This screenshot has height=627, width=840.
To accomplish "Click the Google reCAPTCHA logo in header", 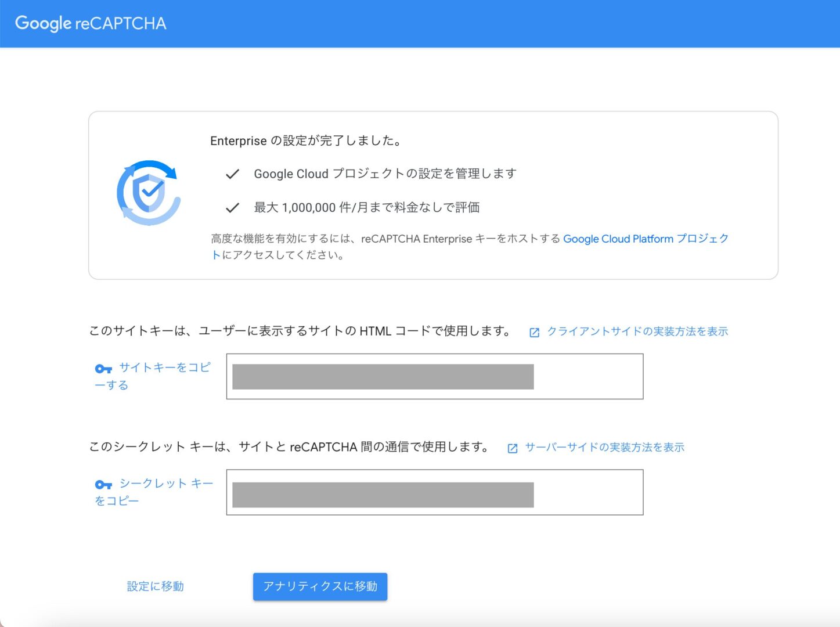I will 91,23.
